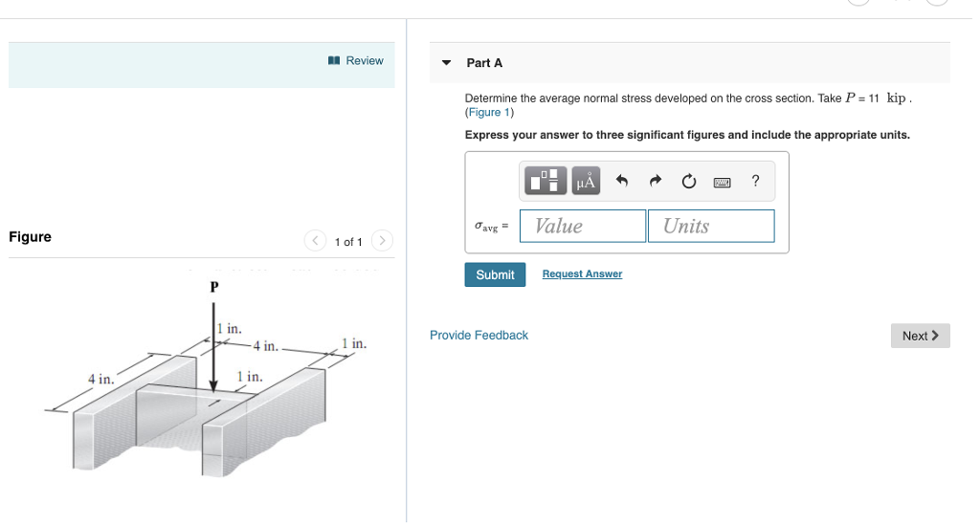Open Provide Feedback link
This screenshot has width=980, height=525.
(x=479, y=336)
